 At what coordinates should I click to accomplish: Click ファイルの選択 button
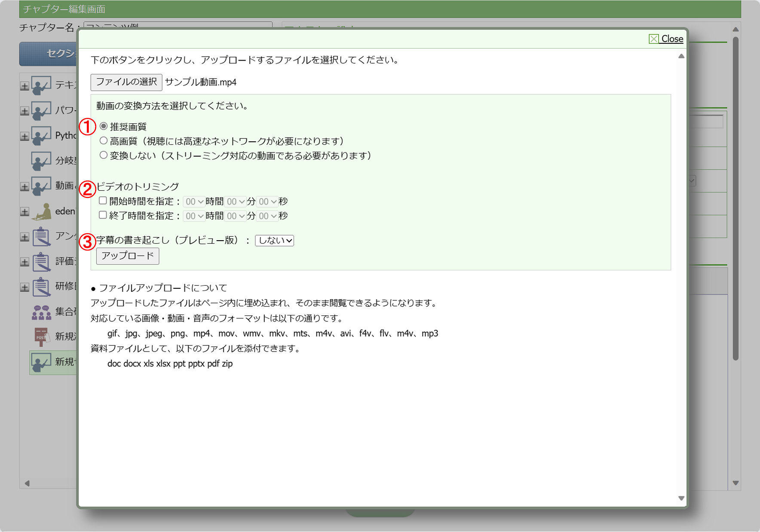pos(126,82)
